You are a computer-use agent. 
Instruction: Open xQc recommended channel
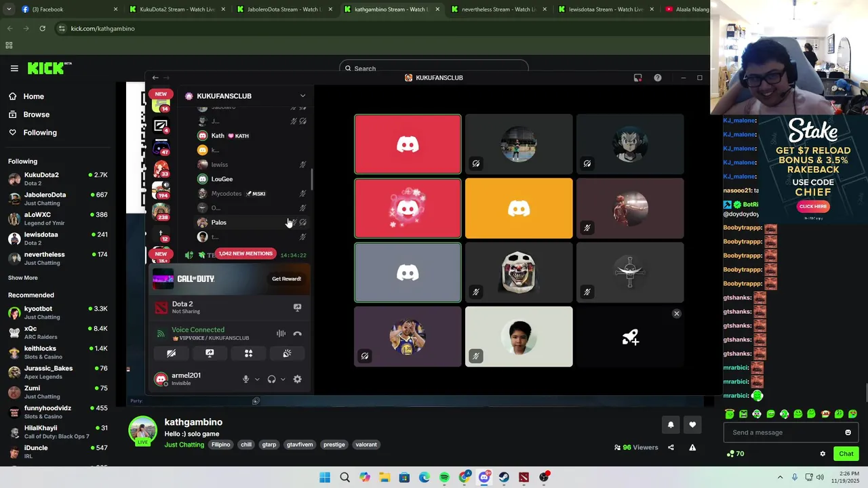pyautogui.click(x=58, y=332)
